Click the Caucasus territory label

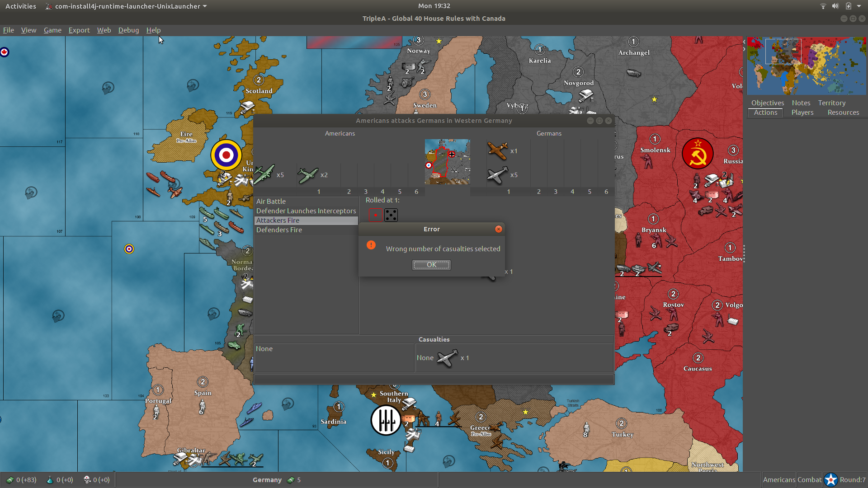(x=698, y=369)
